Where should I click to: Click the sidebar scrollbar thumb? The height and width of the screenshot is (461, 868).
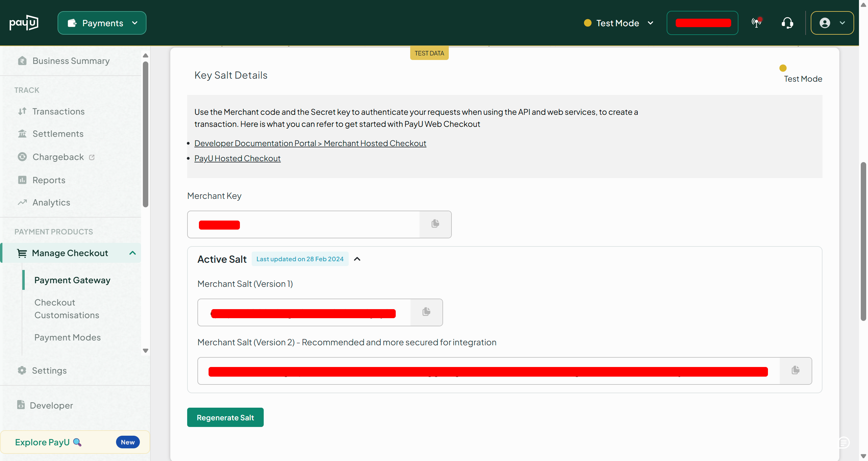click(x=145, y=134)
